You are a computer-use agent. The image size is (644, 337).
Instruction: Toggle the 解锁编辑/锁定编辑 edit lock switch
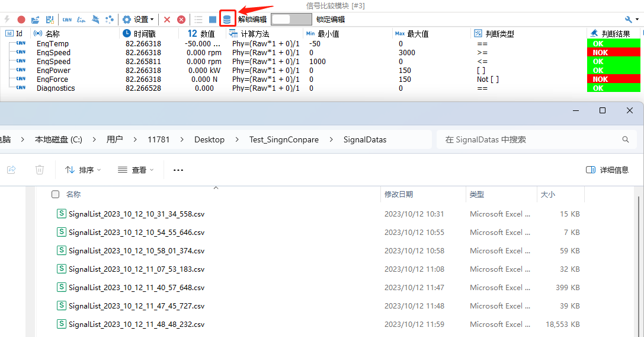point(291,20)
